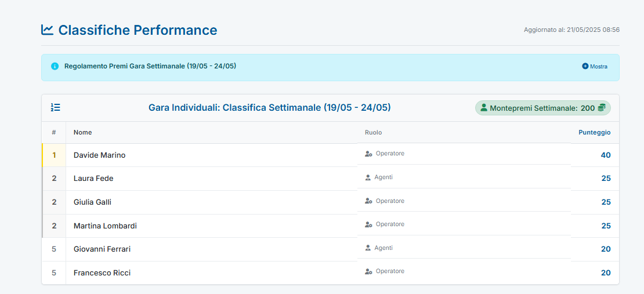
Task: Click the Agenti role icon for Laura Fede
Action: coord(368,177)
